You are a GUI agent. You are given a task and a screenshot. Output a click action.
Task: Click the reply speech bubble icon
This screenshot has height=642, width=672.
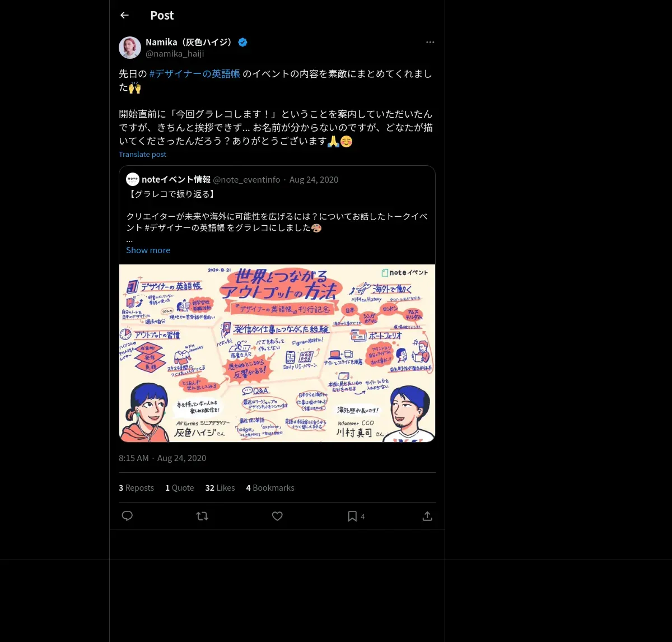(x=127, y=516)
